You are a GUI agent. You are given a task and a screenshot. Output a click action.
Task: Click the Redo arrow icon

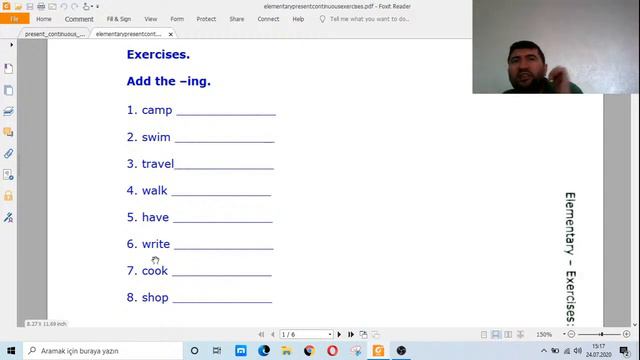(74, 7)
